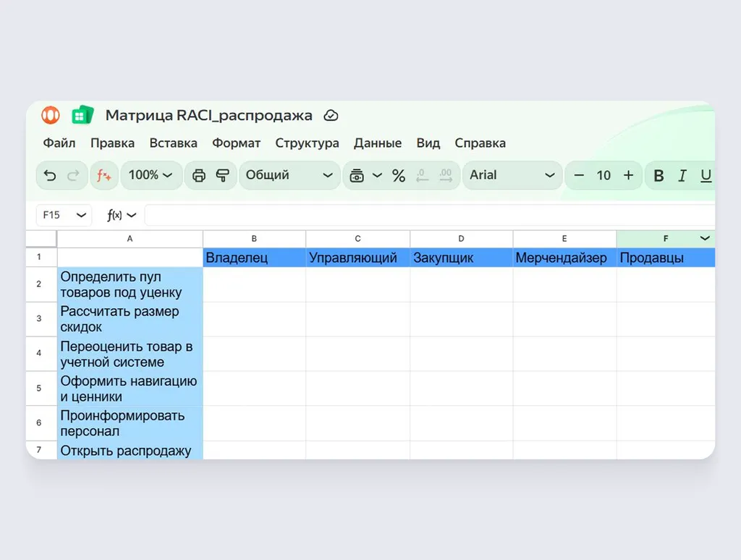Screen dimensions: 741x560
Task: Select column E header
Action: (x=564, y=239)
